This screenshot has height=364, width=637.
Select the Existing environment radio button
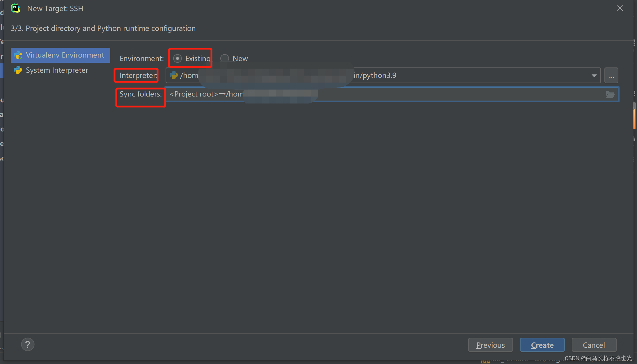point(177,58)
